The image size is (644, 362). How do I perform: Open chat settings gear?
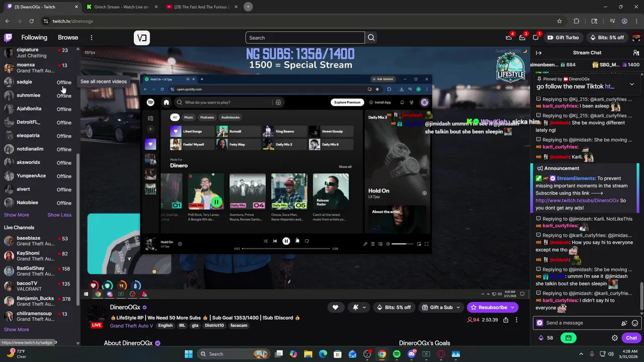[x=614, y=338]
